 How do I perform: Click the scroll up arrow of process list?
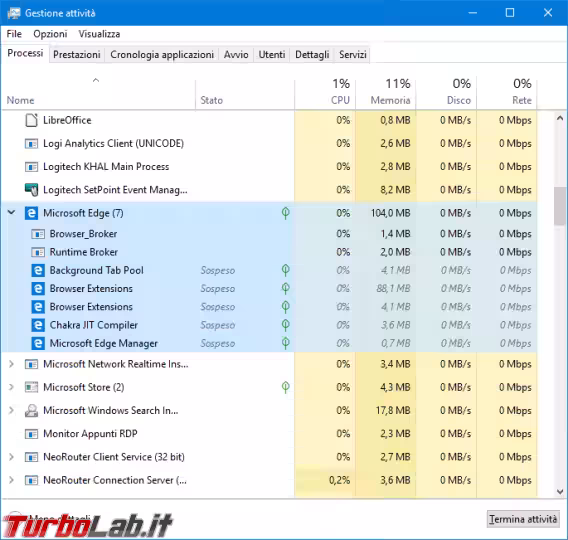560,118
